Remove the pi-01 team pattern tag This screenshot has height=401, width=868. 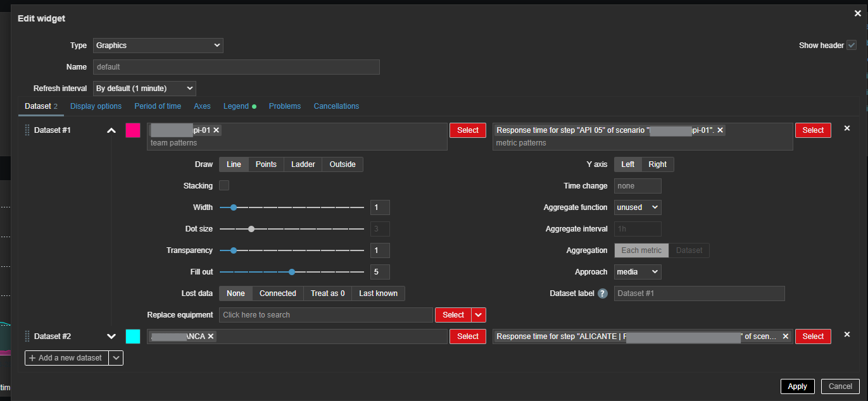217,130
